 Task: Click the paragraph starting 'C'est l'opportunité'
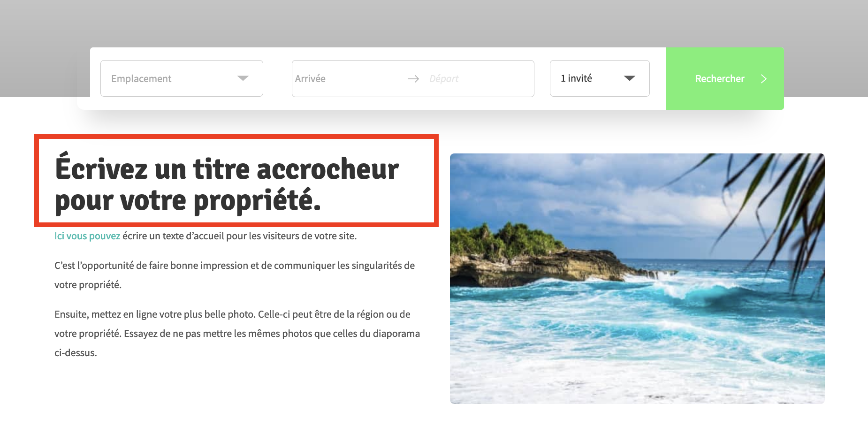[235, 275]
